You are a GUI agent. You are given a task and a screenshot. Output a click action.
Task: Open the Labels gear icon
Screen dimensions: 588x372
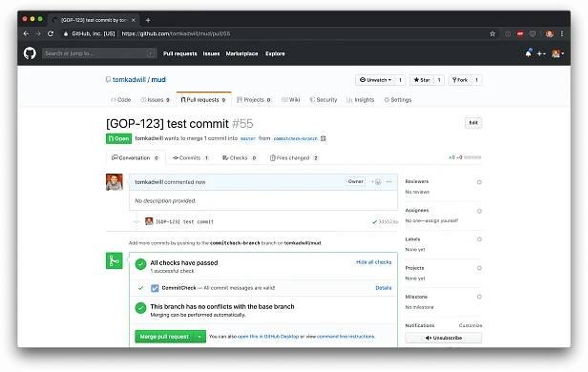[x=479, y=239]
